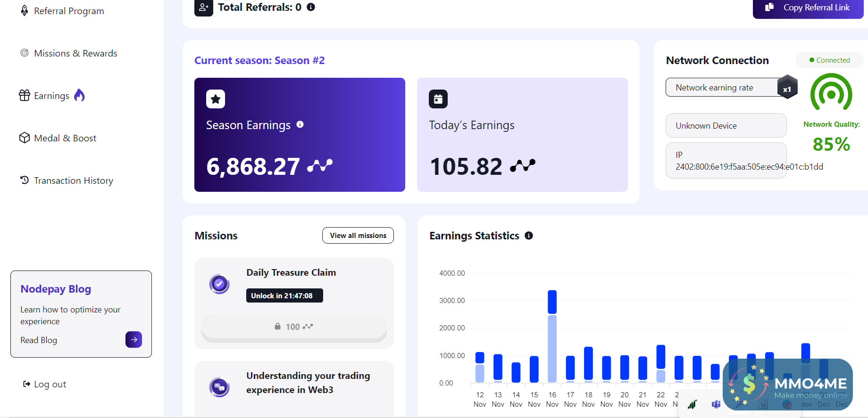Open the Referral Program sidebar item
The height and width of the screenshot is (418, 868).
(x=62, y=11)
